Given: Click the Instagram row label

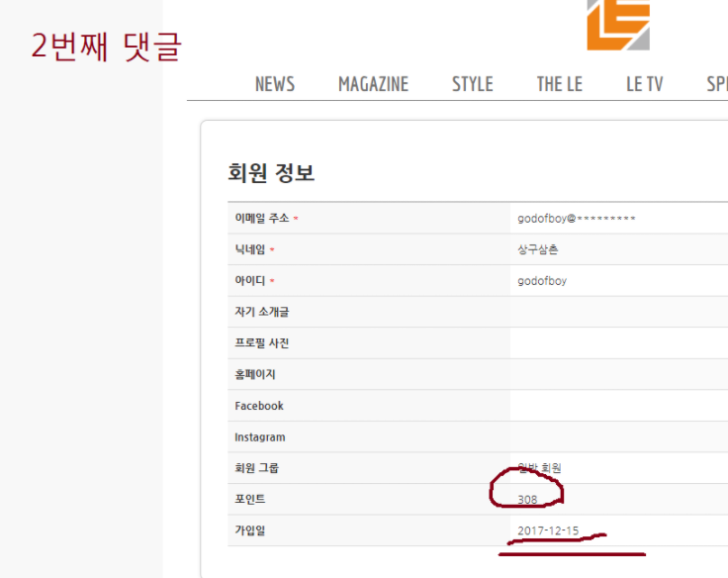Looking at the screenshot, I should click(x=260, y=437).
